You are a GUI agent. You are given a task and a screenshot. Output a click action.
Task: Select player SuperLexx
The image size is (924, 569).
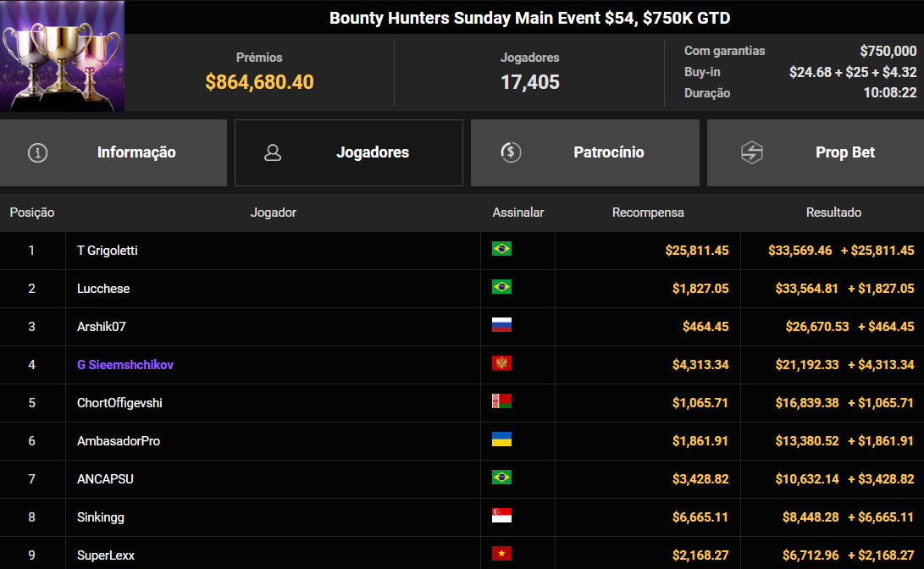pos(106,555)
